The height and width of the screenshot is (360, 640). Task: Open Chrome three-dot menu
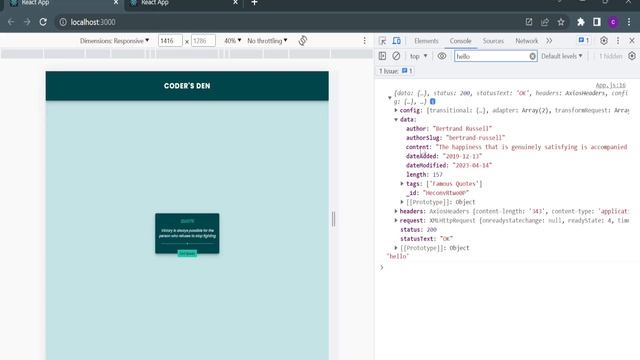(629, 22)
